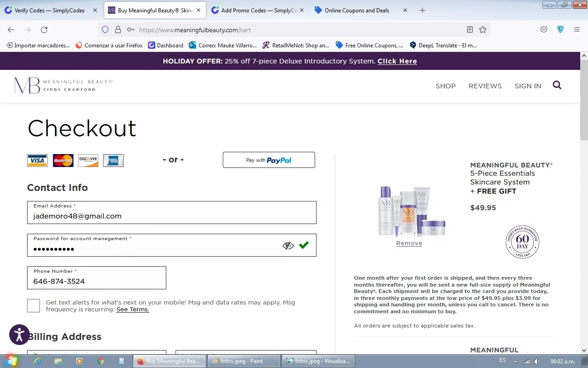Reload the current page
The width and height of the screenshot is (588, 368).
point(44,29)
